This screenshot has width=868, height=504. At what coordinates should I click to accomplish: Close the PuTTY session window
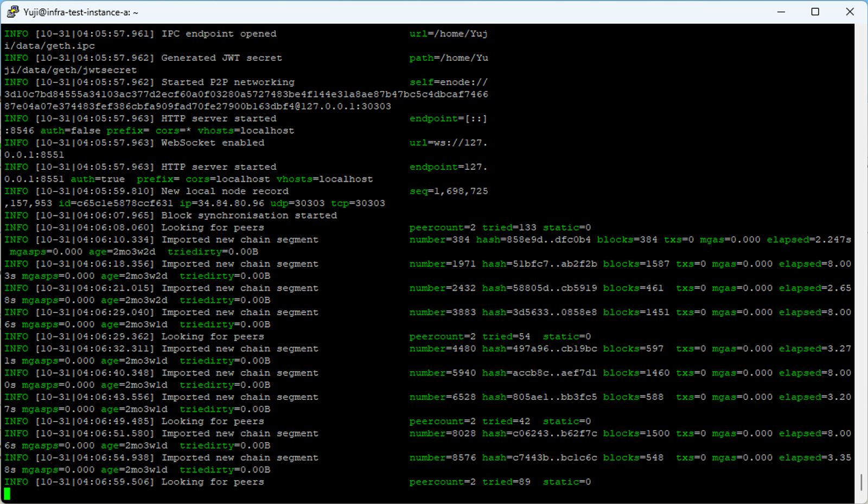850,12
